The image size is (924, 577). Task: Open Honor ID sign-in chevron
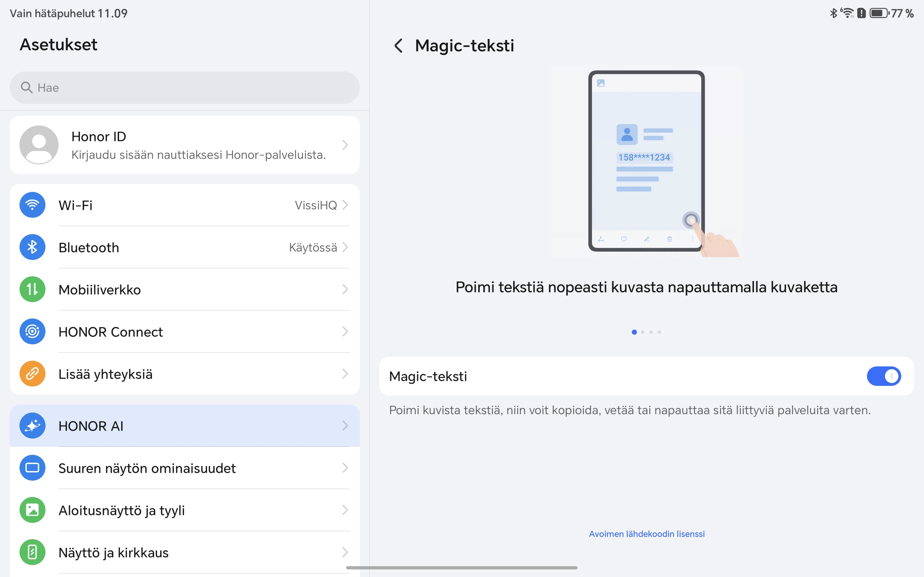(x=345, y=145)
